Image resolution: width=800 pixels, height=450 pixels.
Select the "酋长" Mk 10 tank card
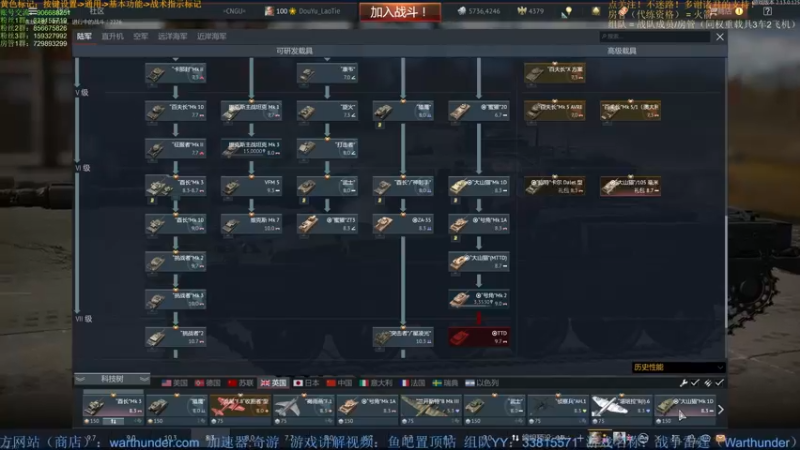click(176, 224)
